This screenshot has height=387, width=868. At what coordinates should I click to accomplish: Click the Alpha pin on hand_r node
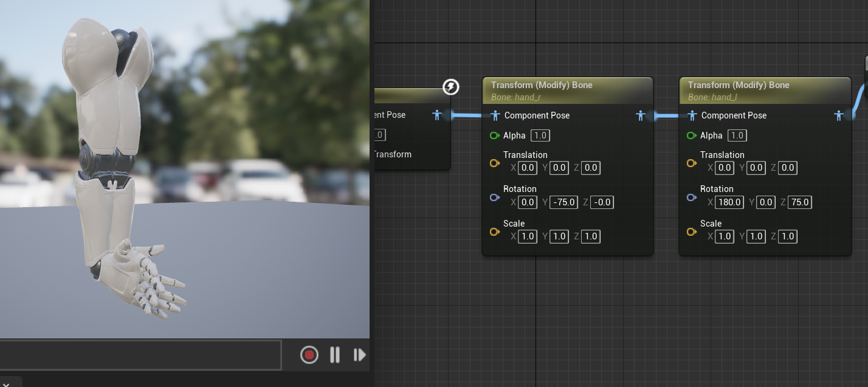pyautogui.click(x=494, y=135)
